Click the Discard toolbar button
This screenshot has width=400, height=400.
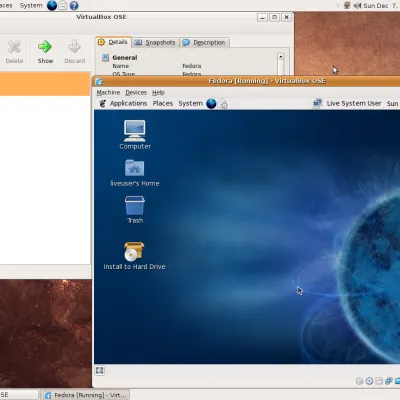coord(75,52)
